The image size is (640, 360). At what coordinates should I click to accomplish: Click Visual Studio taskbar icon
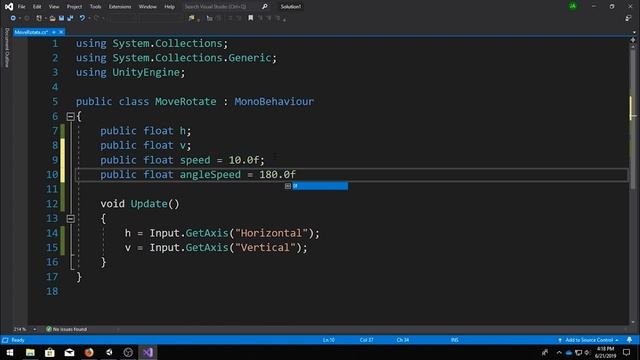coord(148,352)
